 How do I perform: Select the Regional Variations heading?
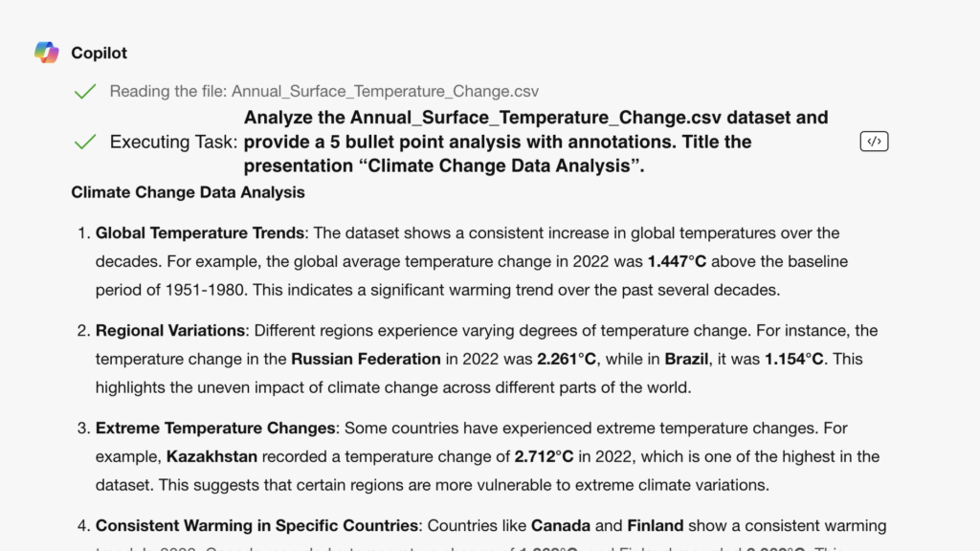click(x=170, y=330)
